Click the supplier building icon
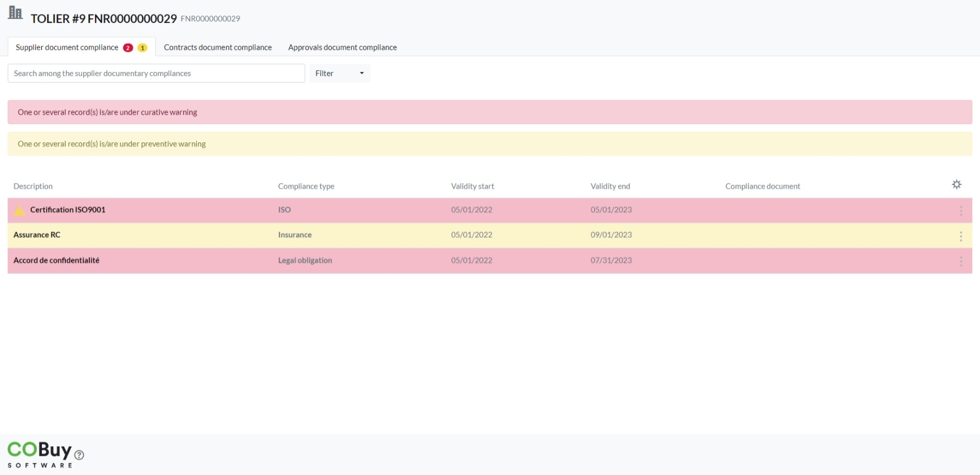 tap(15, 13)
